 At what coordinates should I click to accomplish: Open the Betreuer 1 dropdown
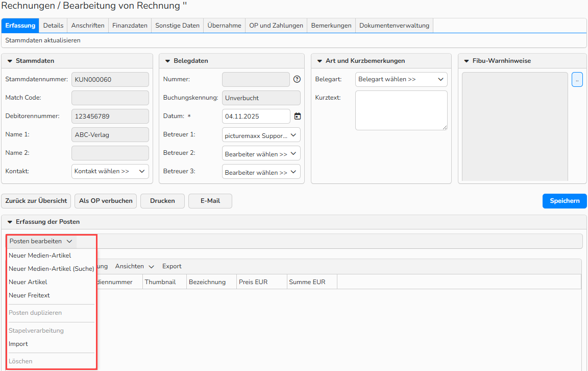coord(261,135)
